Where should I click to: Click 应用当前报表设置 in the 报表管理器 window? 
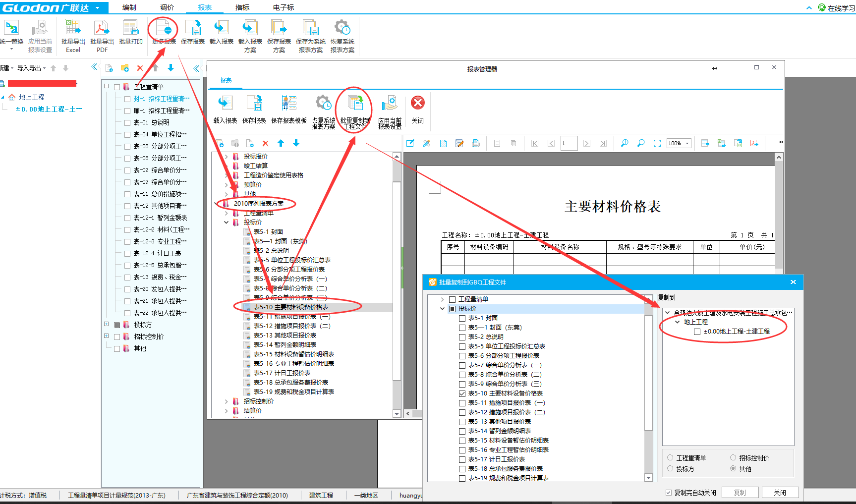pos(390,112)
